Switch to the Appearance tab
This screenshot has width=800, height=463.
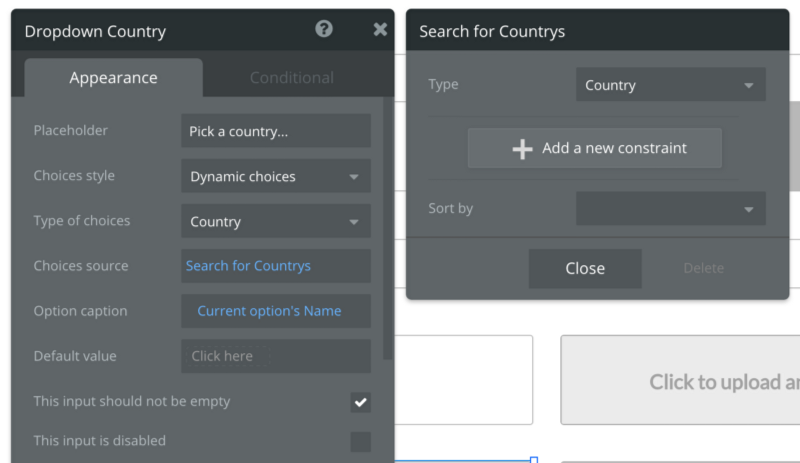pos(113,77)
